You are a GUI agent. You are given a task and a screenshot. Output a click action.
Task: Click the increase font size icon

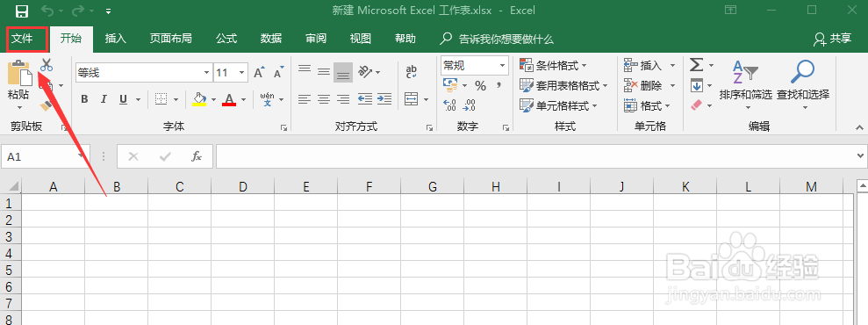pyautogui.click(x=259, y=72)
